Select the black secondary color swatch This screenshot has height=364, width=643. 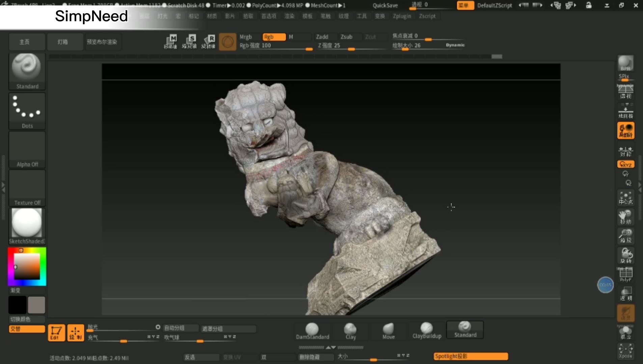point(17,305)
